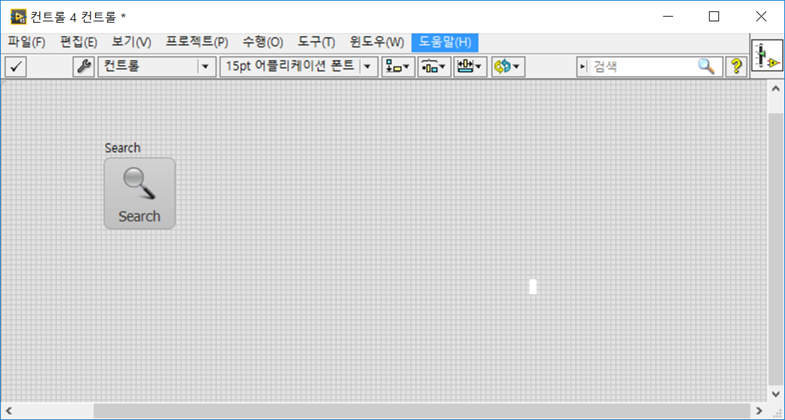Screen dimensions: 785x420
Task: Minimize the 컨트롤 4 window
Action: [668, 17]
